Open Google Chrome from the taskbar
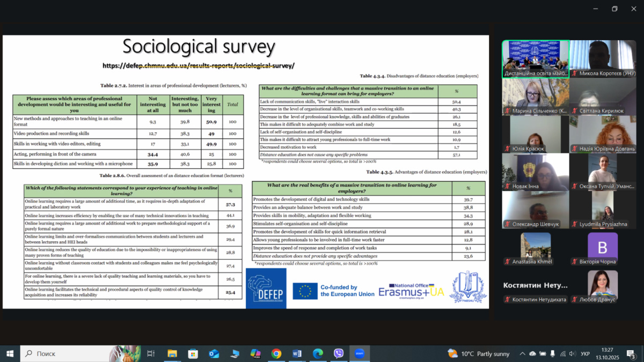Screen dimensions: 644x362 (276, 353)
